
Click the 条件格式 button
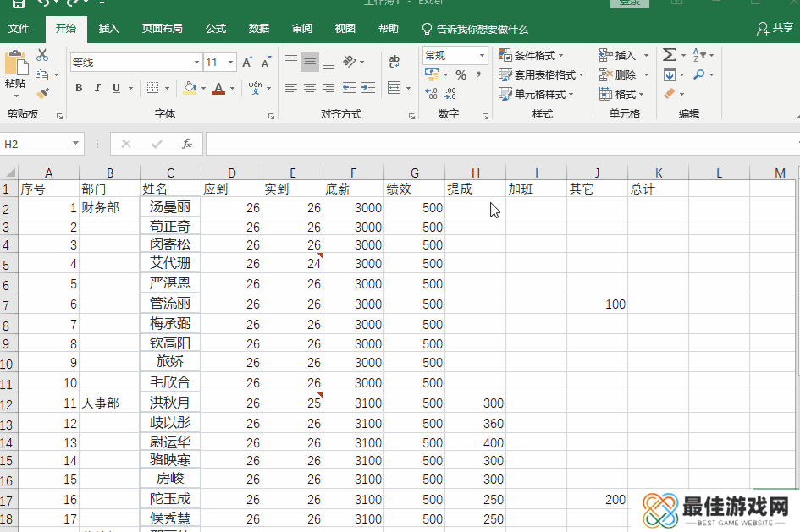[x=533, y=55]
